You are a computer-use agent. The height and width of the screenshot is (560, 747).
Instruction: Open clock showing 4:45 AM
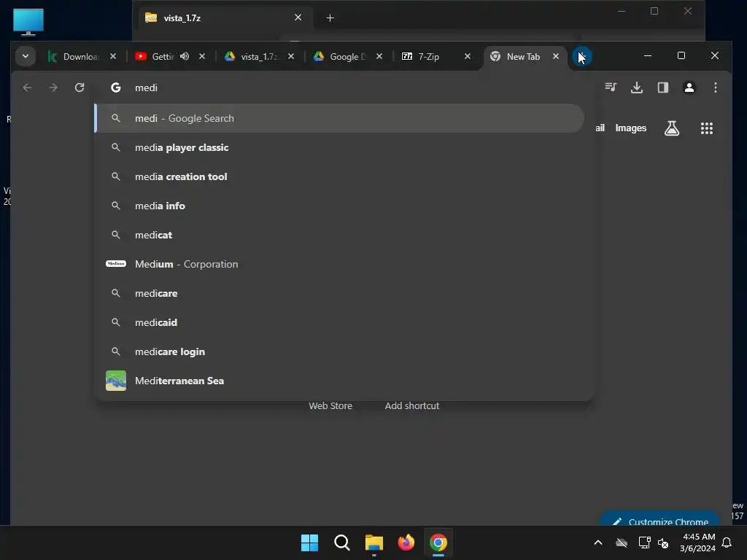698,542
